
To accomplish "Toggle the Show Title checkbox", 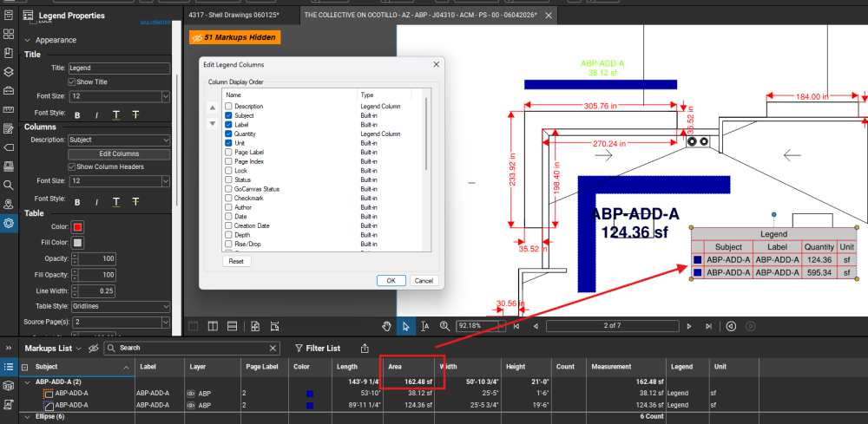I will (71, 82).
